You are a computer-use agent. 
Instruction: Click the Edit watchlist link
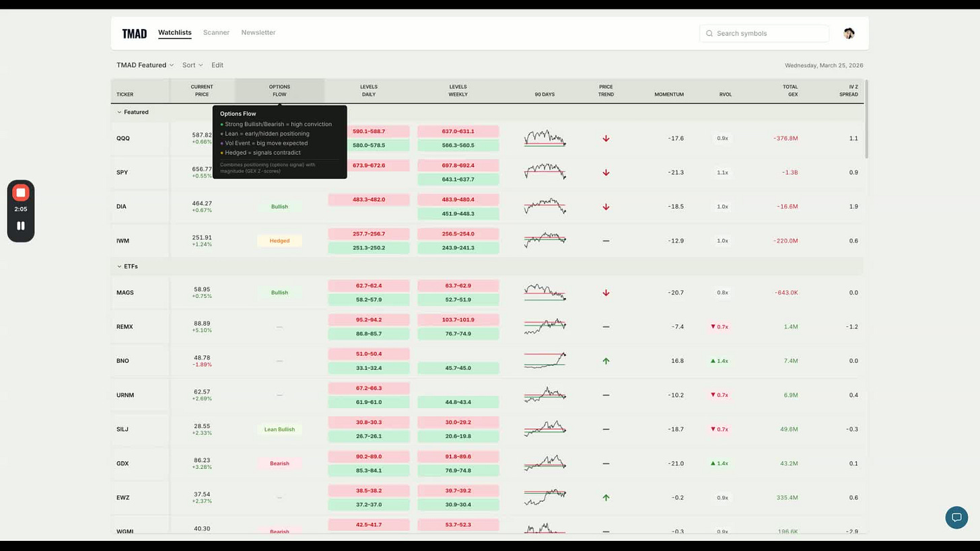(x=217, y=65)
